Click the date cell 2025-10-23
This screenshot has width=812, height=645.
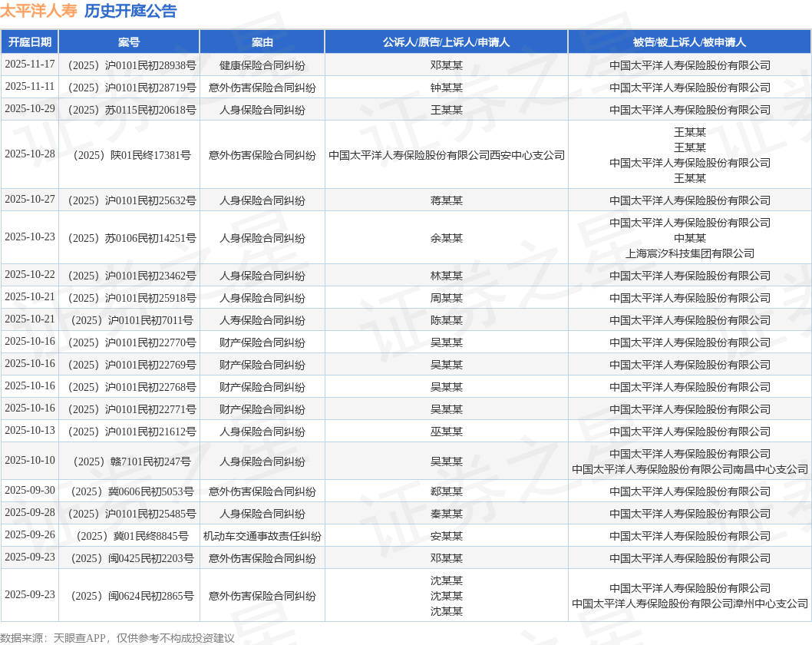click(29, 237)
